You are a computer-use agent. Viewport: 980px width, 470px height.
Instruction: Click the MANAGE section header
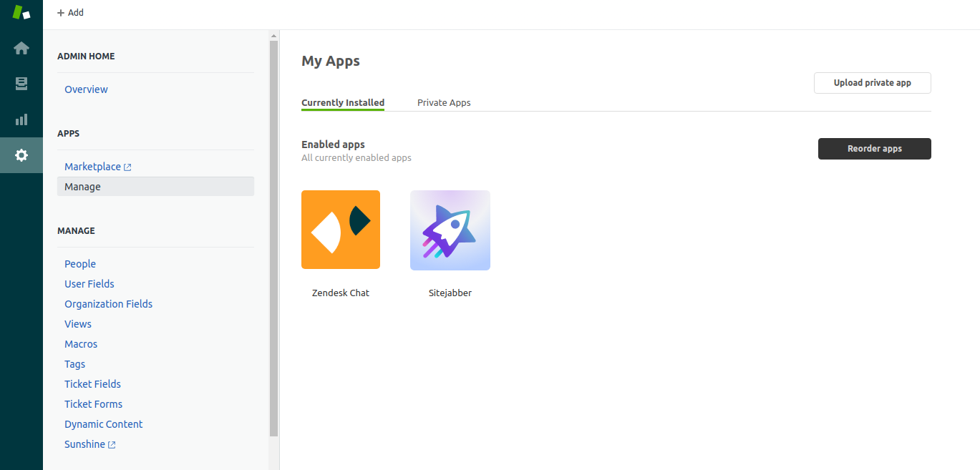(76, 230)
